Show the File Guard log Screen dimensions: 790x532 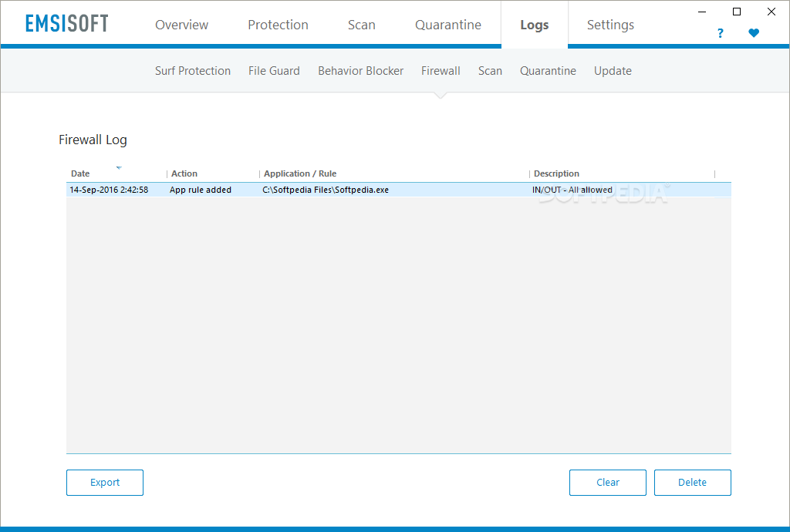274,71
